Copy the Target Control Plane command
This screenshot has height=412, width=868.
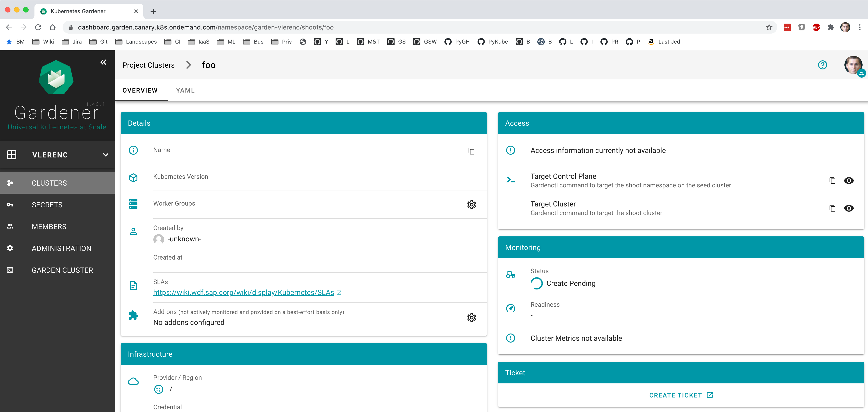click(x=833, y=181)
